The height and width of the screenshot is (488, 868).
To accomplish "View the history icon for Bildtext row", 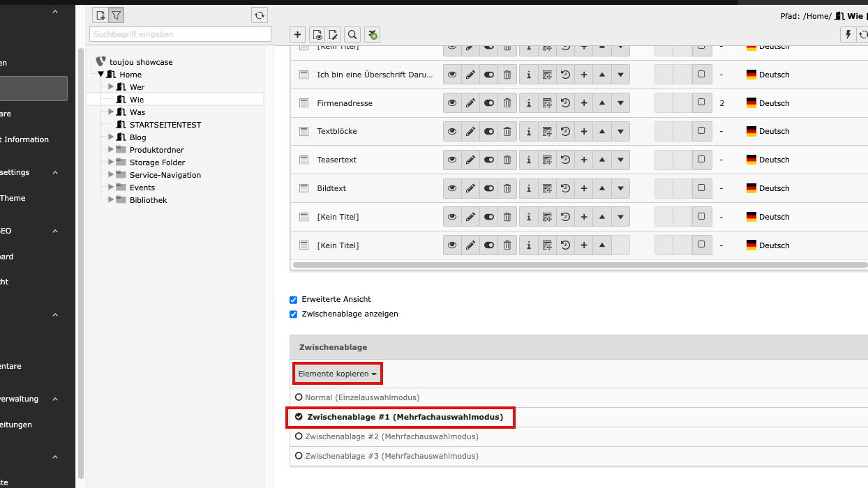I will click(565, 188).
